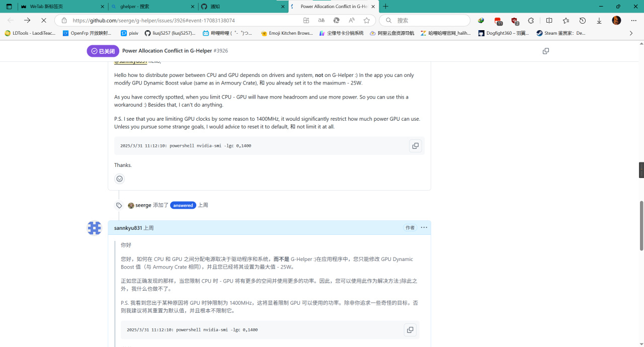Open the favorites list icon

pyautogui.click(x=566, y=21)
